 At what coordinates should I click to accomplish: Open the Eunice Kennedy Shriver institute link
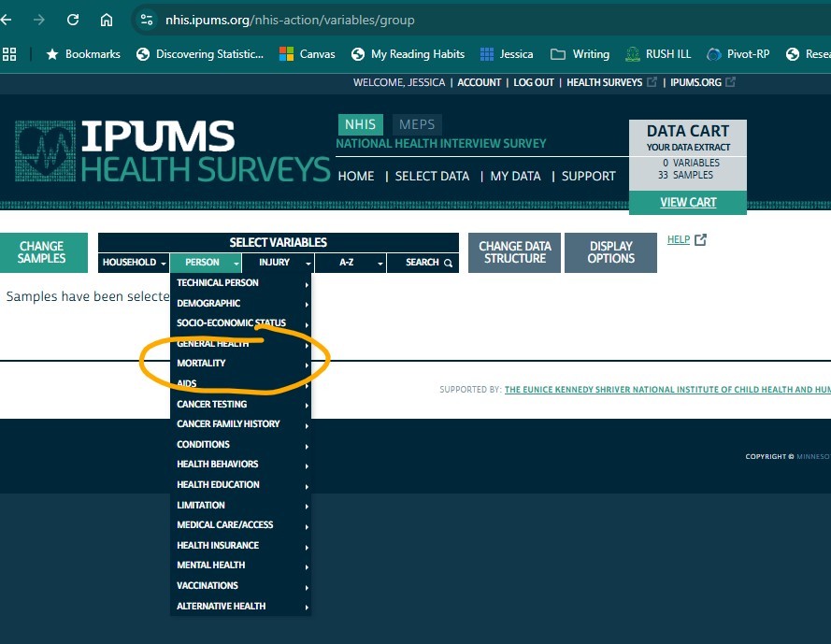(x=667, y=390)
